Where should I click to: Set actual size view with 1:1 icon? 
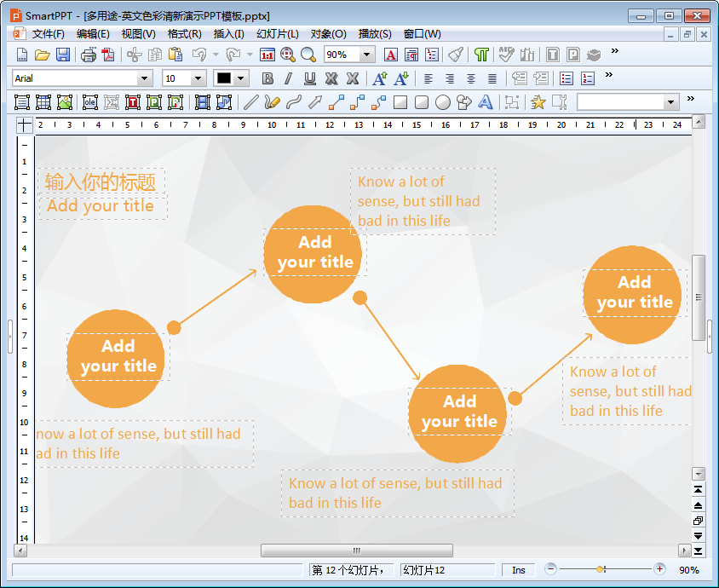(267, 55)
